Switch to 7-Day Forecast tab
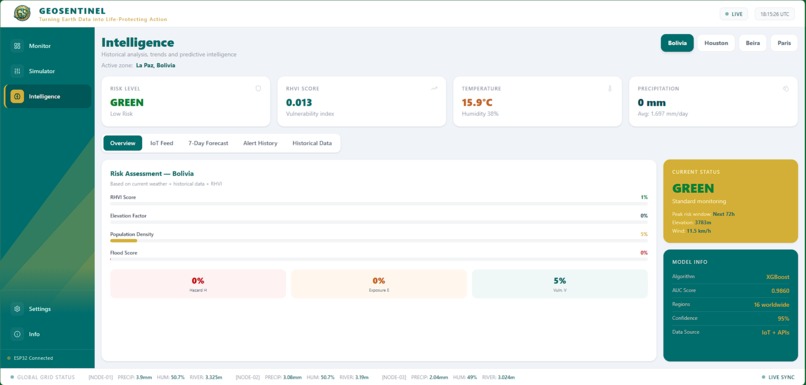 click(x=208, y=143)
